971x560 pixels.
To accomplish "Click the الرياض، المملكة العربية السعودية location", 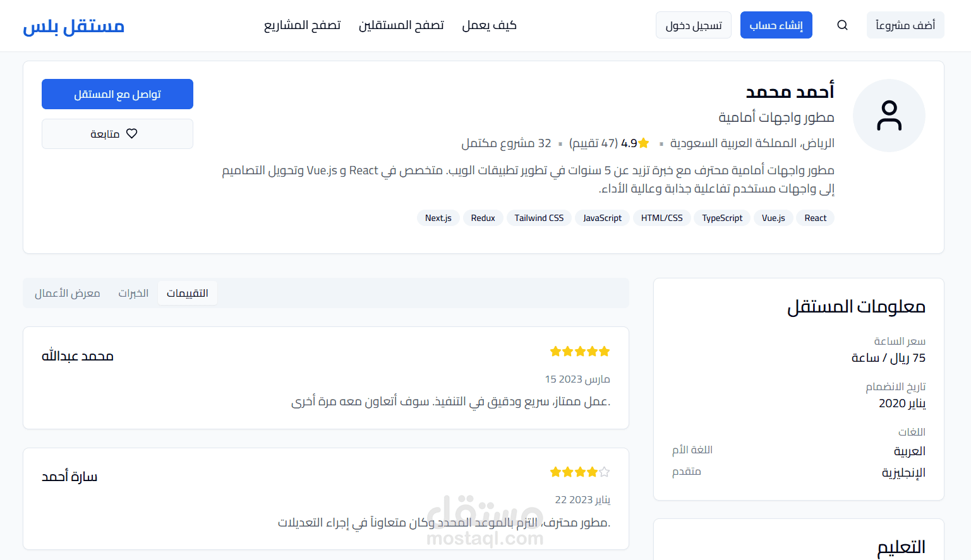I will click(x=752, y=143).
